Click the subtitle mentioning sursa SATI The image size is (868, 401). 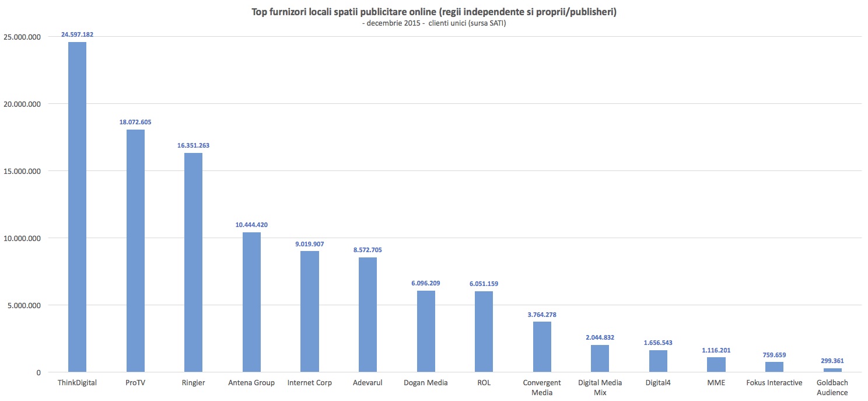[x=433, y=23]
